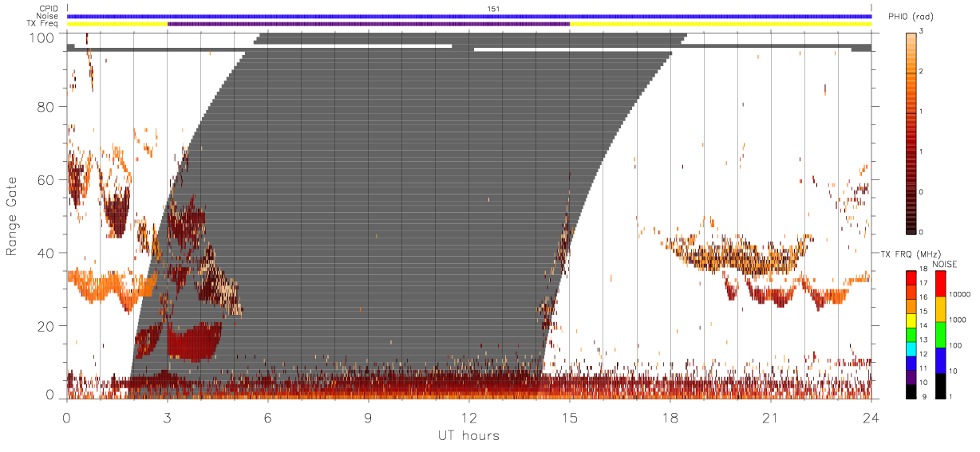Click the PHI0 gradient color bar

(911, 132)
